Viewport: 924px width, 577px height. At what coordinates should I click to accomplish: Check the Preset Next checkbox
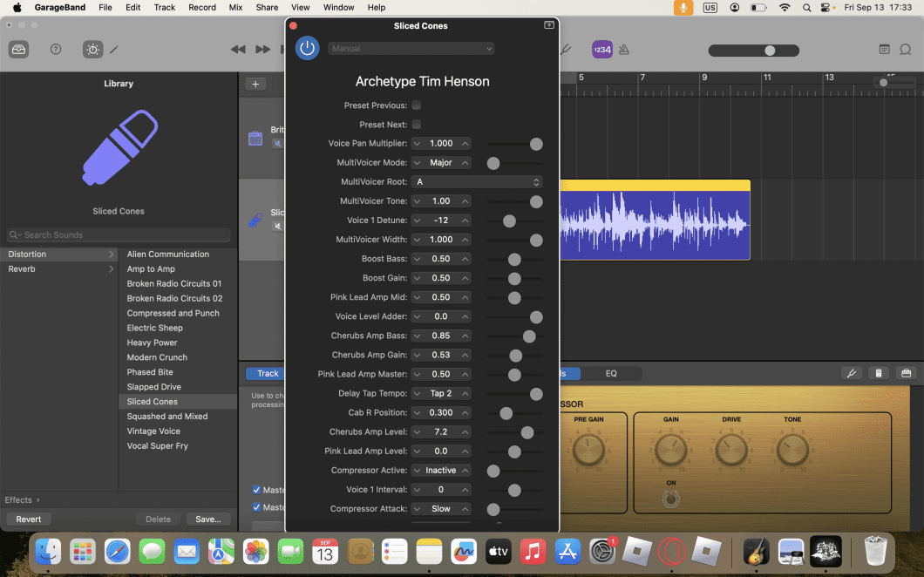pyautogui.click(x=416, y=124)
